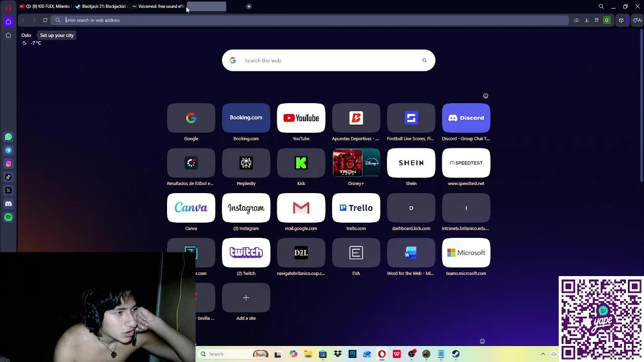Viewport: 644px width, 362px height.
Task: Launch the AI assistant button in toolbar
Action: pos(637,20)
